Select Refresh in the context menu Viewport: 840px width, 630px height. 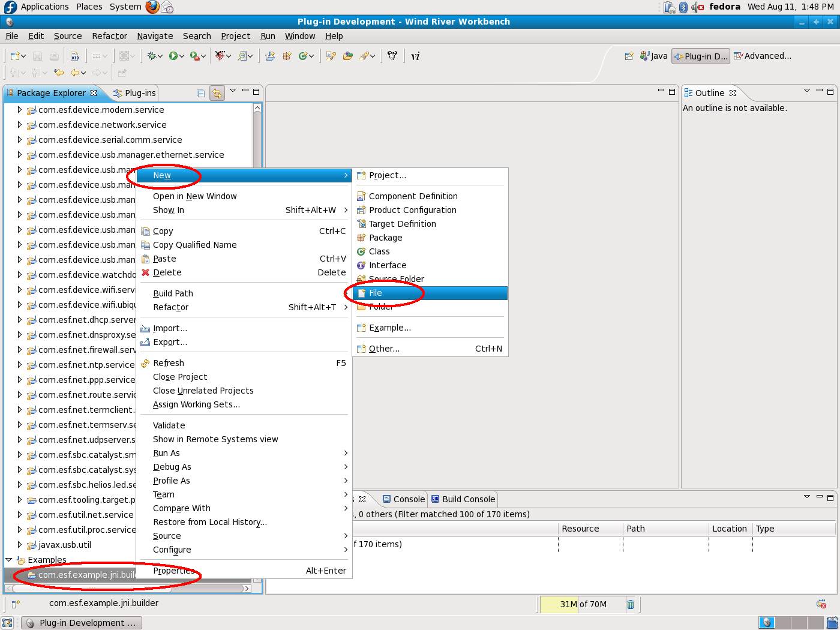click(244, 363)
